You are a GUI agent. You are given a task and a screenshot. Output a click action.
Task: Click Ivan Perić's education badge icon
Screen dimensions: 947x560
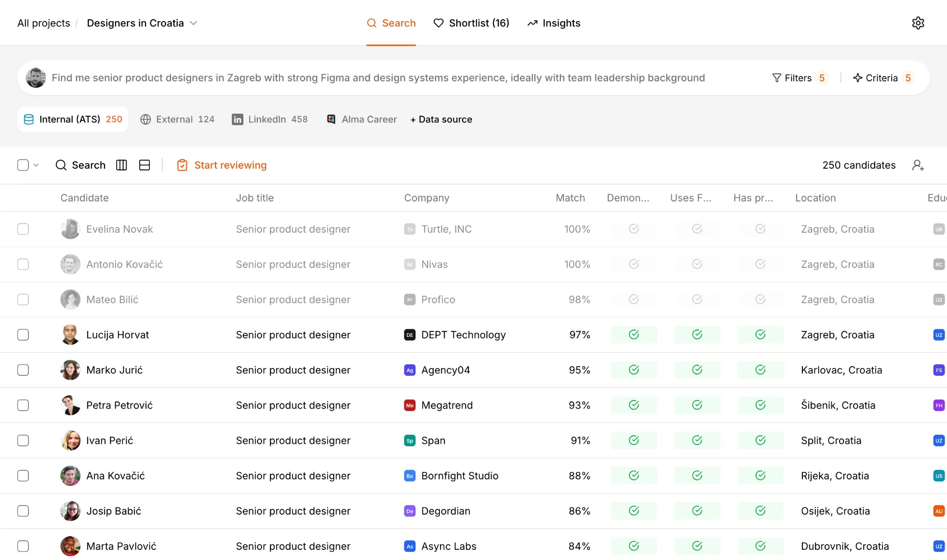click(x=939, y=440)
